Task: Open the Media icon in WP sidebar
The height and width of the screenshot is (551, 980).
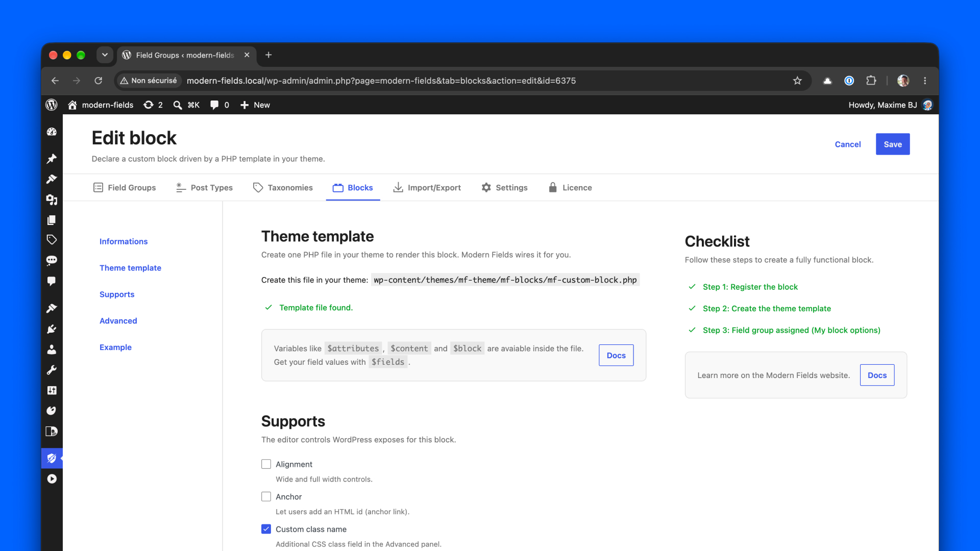Action: click(x=52, y=199)
